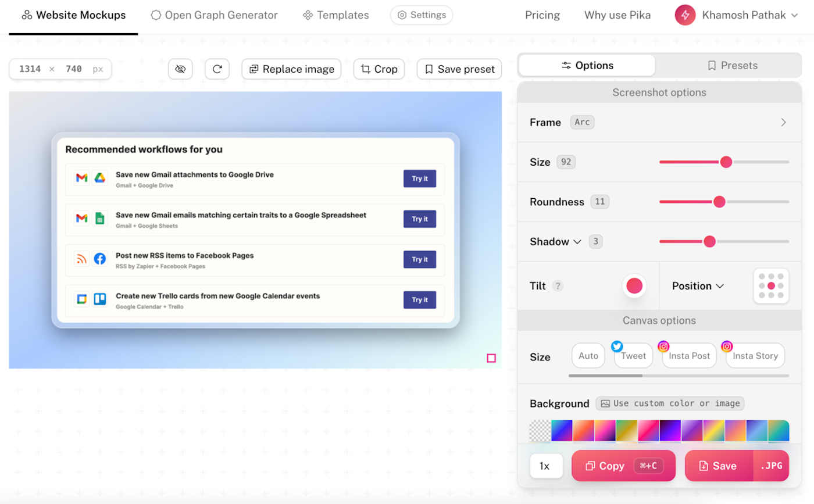
Task: Switch to Website Mockups tab
Action: click(74, 15)
